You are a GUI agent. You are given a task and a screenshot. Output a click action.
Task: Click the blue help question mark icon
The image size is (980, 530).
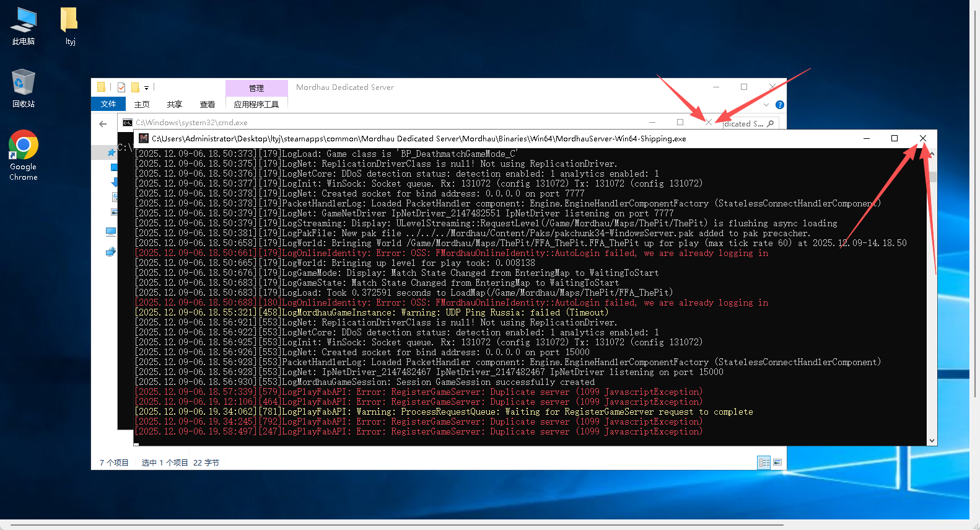[x=780, y=105]
